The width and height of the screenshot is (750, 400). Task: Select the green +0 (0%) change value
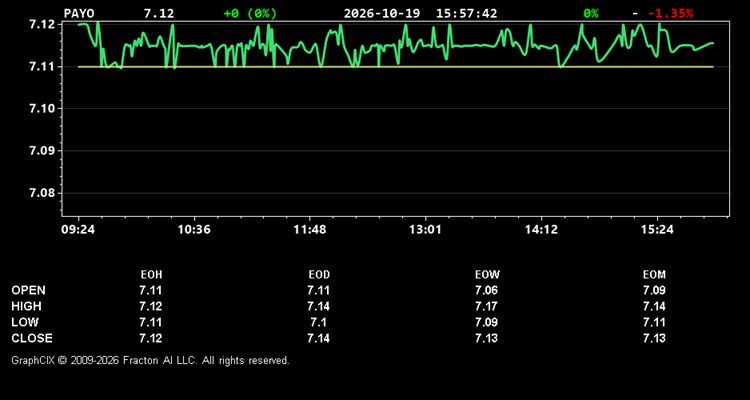[250, 13]
